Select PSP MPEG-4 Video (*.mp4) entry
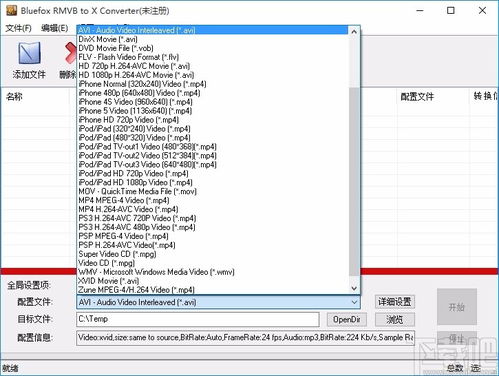Image resolution: width=499 pixels, height=376 pixels. point(123,236)
